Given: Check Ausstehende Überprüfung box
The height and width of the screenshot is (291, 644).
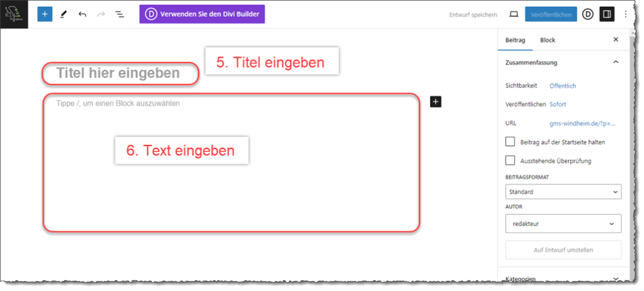Looking at the screenshot, I should click(510, 161).
